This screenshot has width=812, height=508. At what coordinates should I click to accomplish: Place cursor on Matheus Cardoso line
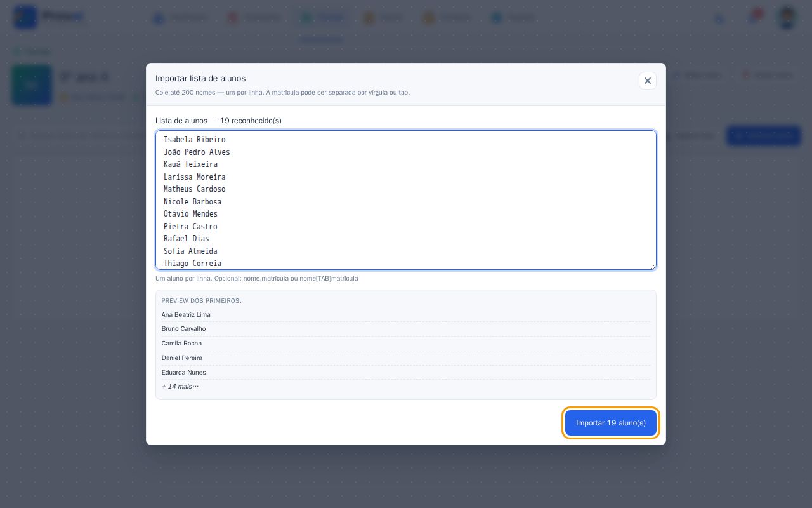click(x=194, y=189)
